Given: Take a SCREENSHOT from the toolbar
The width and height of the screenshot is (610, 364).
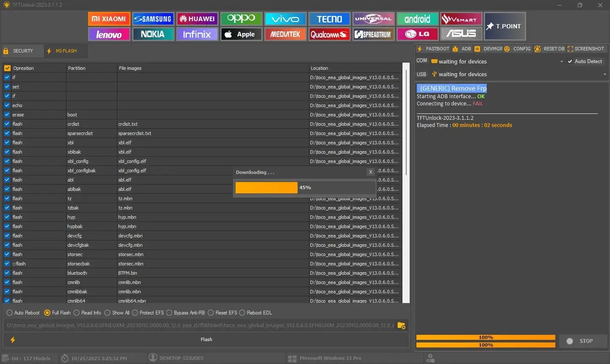Looking at the screenshot, I should [585, 49].
